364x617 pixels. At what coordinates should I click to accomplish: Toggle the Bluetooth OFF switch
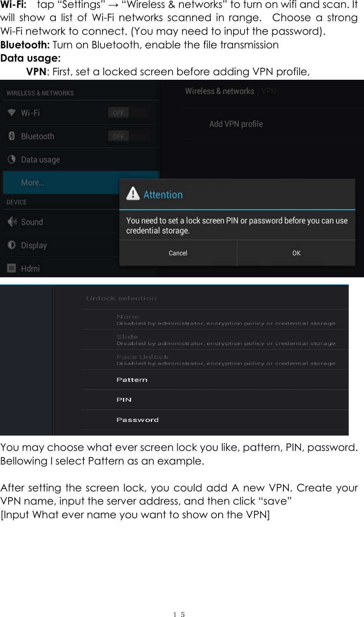coord(119,136)
